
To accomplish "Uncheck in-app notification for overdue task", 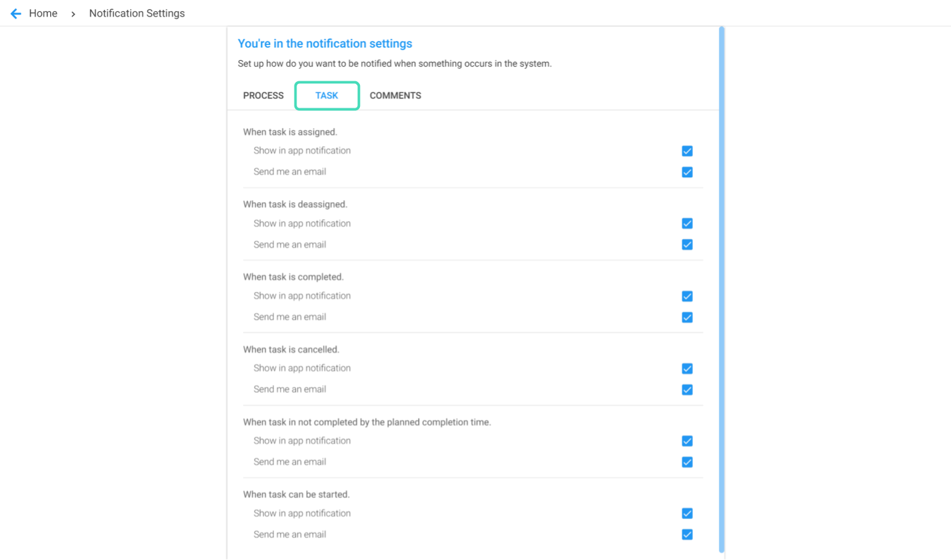I will (687, 441).
